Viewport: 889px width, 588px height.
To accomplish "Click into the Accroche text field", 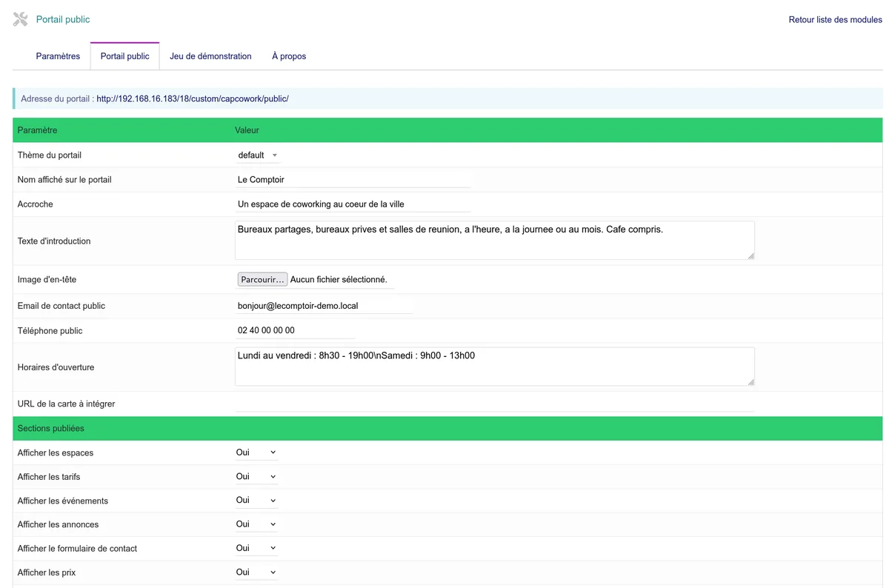I will pyautogui.click(x=353, y=204).
